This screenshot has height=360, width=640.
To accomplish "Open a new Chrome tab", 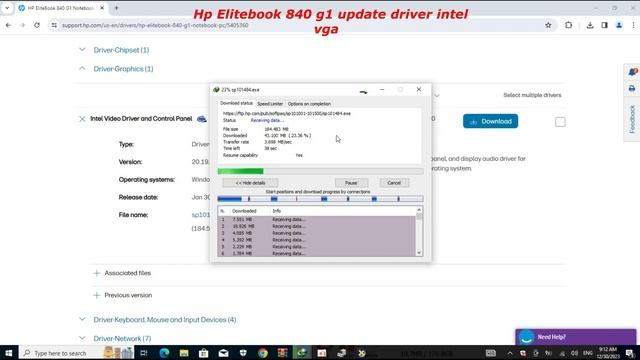I will (x=116, y=8).
